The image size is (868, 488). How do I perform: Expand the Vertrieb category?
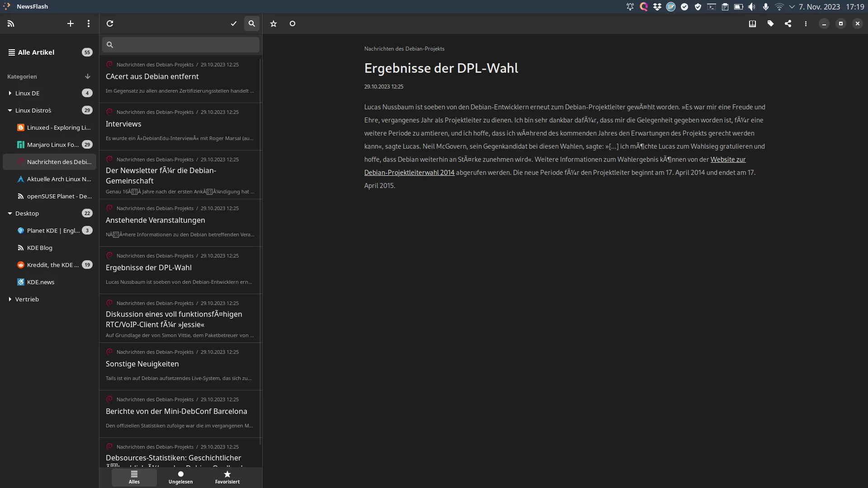pos(10,299)
